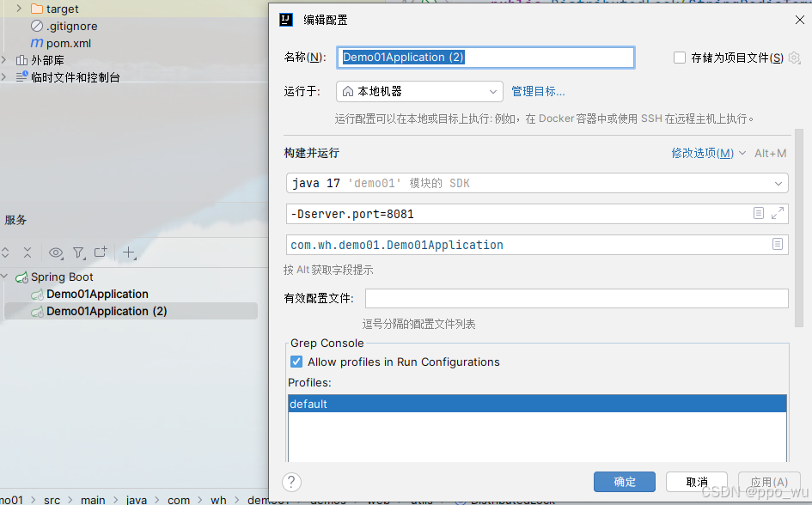
Task: Expand the 外部库 node
Action: tap(4, 60)
